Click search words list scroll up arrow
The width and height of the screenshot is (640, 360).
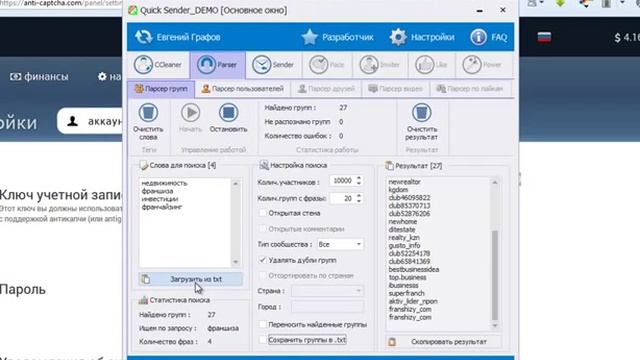coord(236,184)
